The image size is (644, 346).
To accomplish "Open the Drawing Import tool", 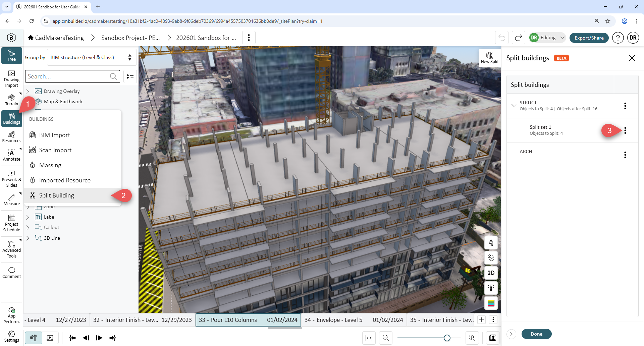I will click(12, 79).
